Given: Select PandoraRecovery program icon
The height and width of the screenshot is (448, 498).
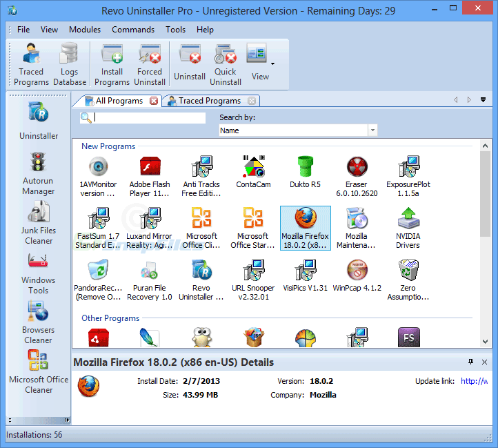Looking at the screenshot, I should coord(98,280).
